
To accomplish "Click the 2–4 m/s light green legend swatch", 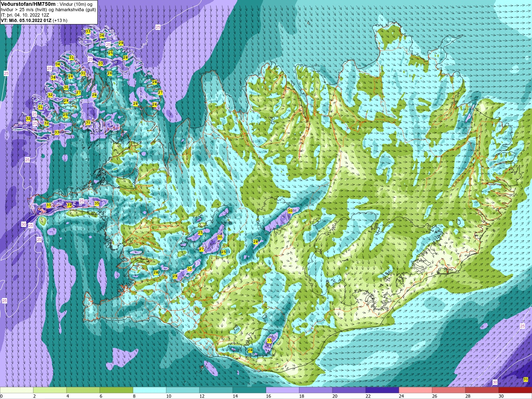I will pyautogui.click(x=50, y=391).
